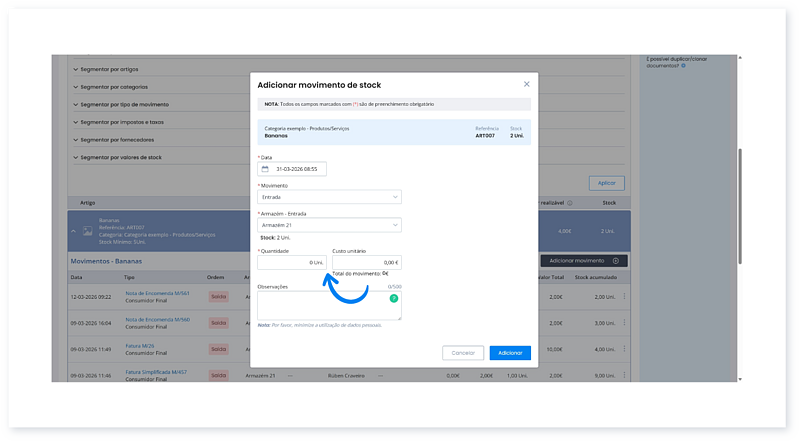Expand Segmentar por categorias
This screenshot has width=800, height=442.
[x=110, y=87]
